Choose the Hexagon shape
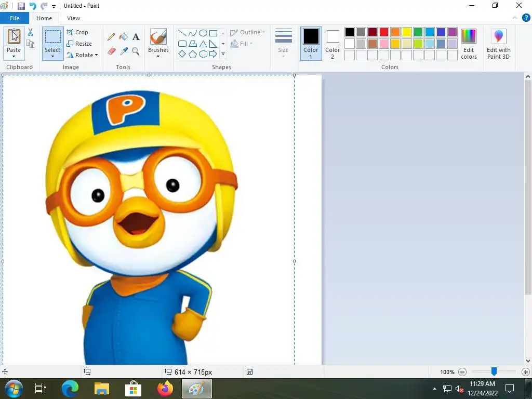This screenshot has height=399, width=532. (203, 54)
